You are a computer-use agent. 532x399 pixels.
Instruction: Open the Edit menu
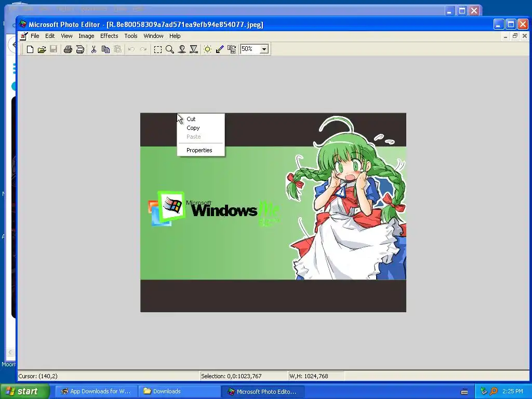[x=50, y=36]
